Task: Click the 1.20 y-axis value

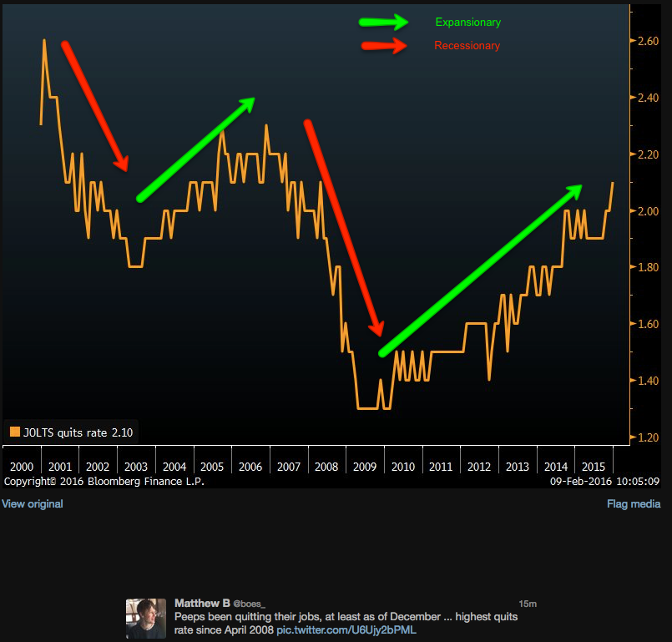Action: tap(649, 437)
